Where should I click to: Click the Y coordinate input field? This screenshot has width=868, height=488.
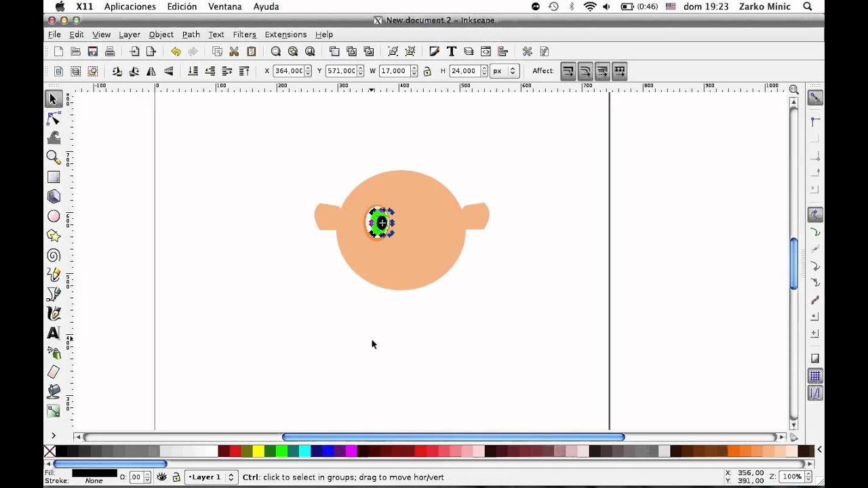point(341,70)
